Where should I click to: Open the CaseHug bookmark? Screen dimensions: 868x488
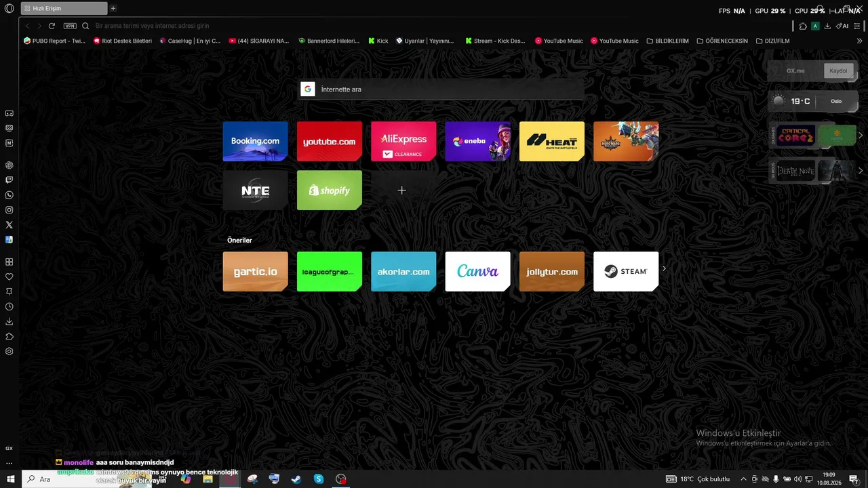190,41
